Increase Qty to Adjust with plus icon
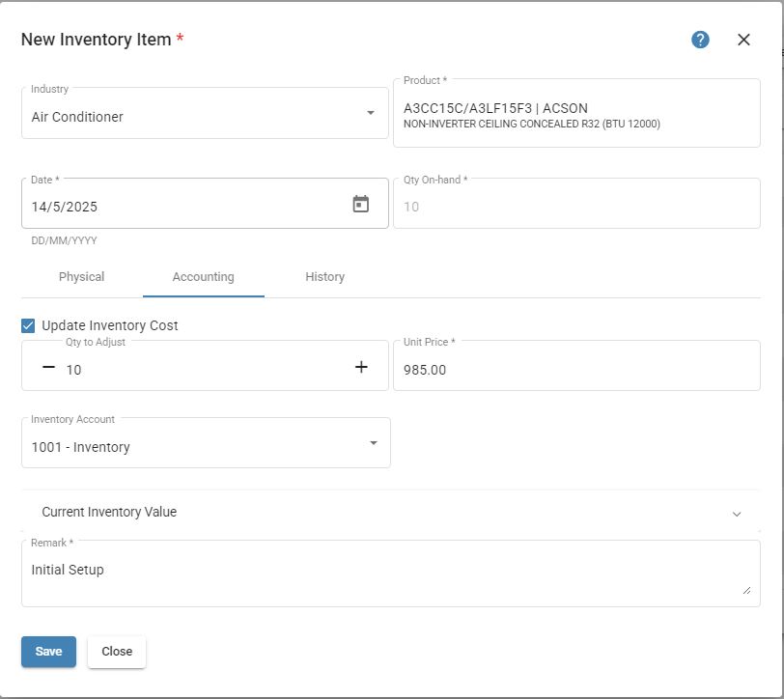This screenshot has height=699, width=784. [x=361, y=367]
